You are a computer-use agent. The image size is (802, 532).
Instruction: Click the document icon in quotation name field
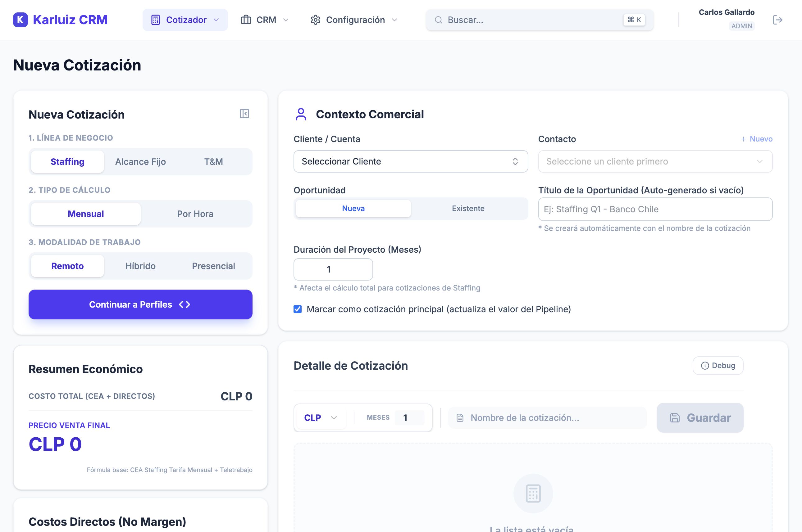coord(460,418)
